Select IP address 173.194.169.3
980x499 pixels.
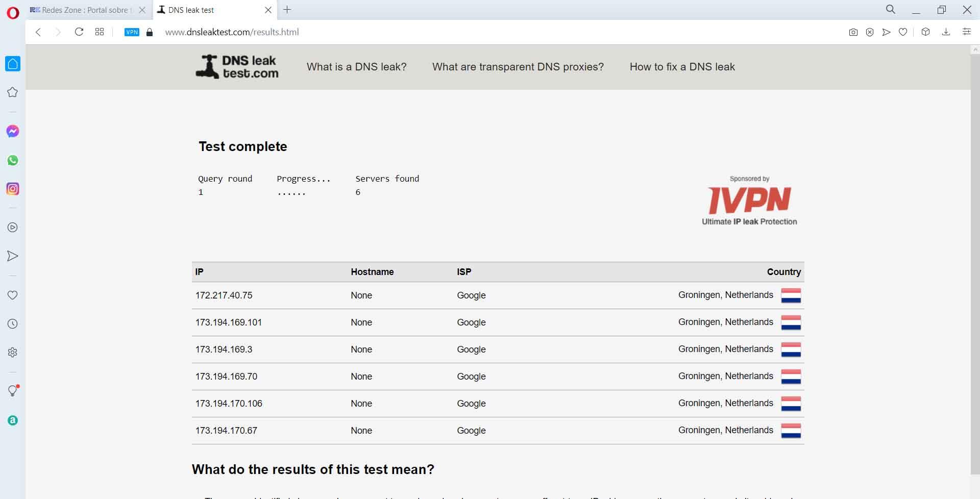[x=224, y=350]
